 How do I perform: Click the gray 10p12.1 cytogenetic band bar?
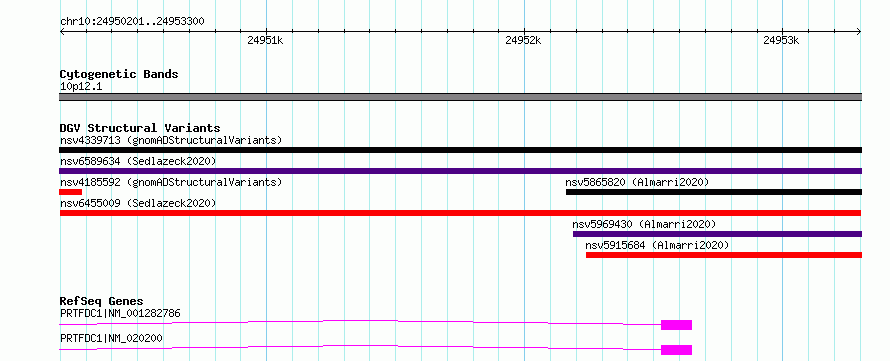pos(460,97)
